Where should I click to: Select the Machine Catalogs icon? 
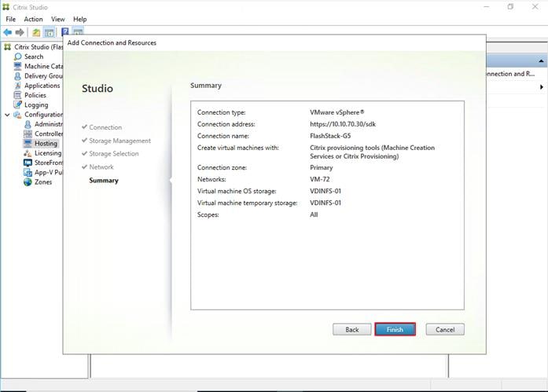click(17, 66)
